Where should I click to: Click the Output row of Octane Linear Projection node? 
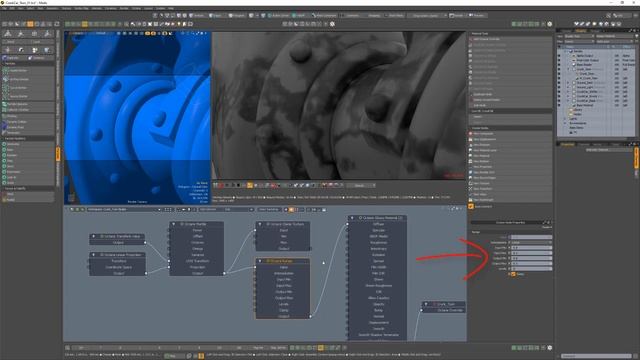tap(118, 273)
